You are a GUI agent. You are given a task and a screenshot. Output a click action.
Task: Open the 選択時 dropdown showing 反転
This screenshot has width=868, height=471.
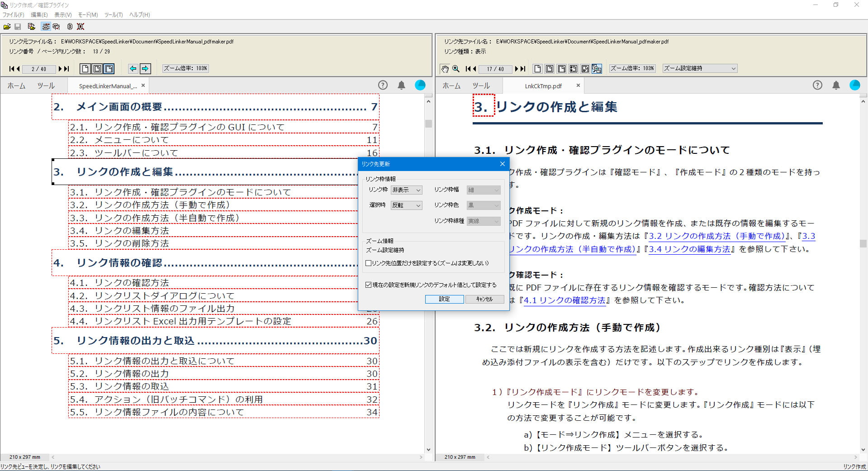(406, 205)
